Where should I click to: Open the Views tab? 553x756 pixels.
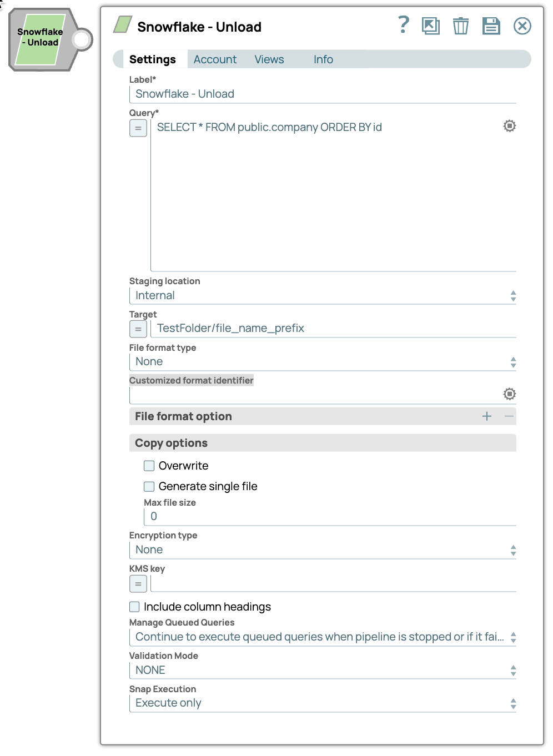point(269,59)
